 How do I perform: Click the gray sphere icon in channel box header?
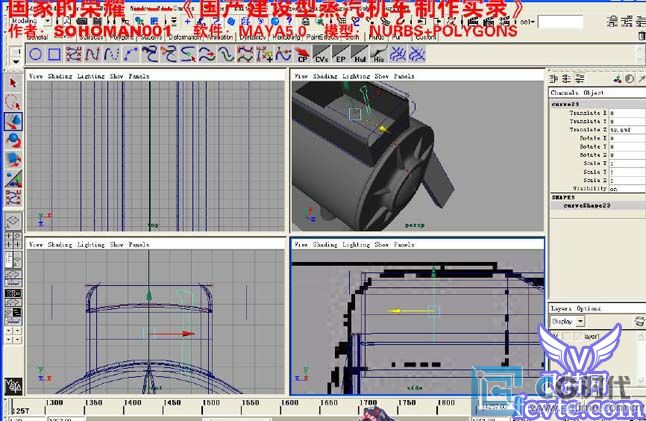coord(630,79)
